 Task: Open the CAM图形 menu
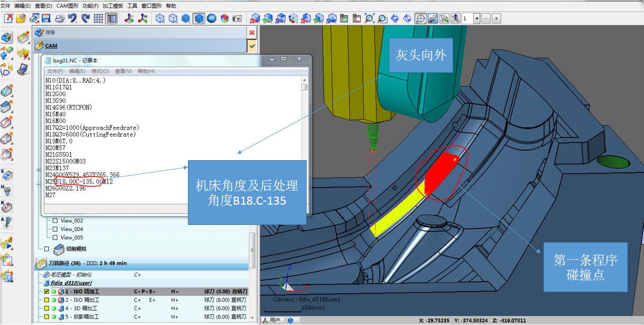67,6
